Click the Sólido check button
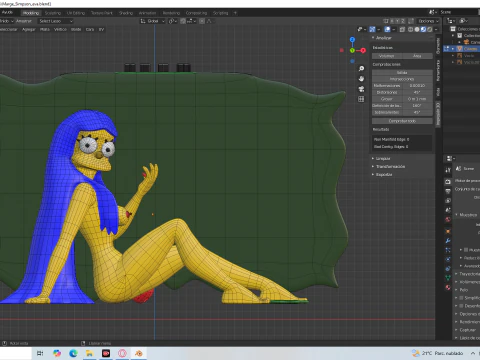The image size is (480, 360). [402, 72]
